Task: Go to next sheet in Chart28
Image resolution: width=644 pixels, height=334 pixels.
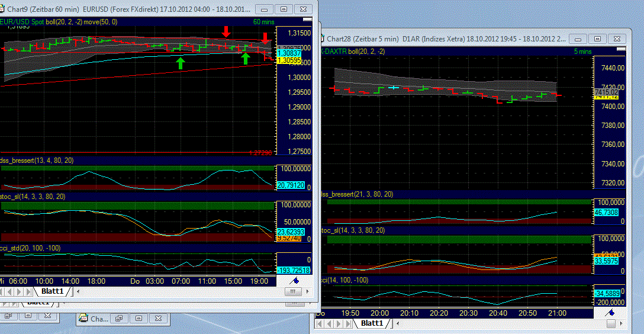Action: tap(339, 324)
